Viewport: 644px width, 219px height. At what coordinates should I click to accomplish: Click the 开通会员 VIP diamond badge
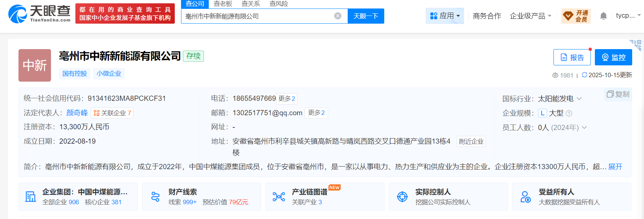pyautogui.click(x=576, y=16)
